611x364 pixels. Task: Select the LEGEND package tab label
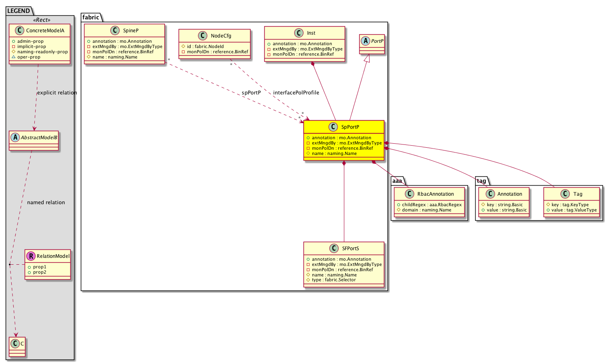click(19, 11)
